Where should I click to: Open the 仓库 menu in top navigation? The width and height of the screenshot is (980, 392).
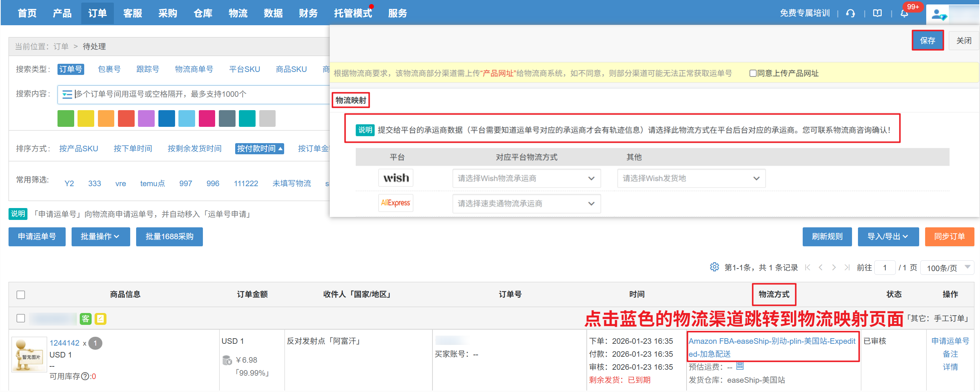pyautogui.click(x=203, y=13)
